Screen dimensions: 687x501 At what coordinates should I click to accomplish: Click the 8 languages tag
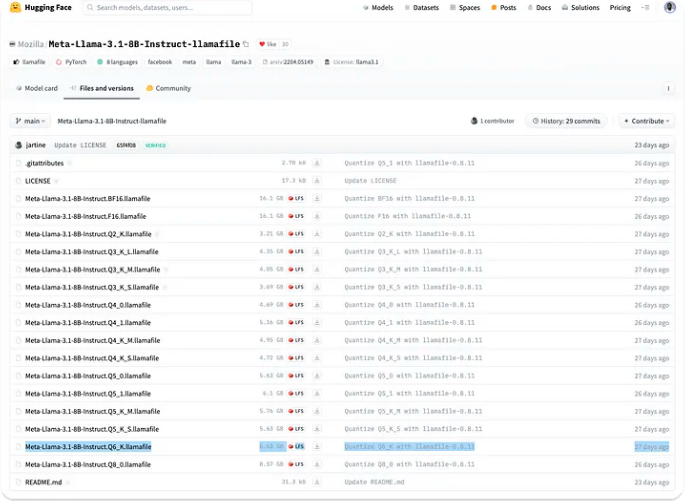pyautogui.click(x=117, y=62)
